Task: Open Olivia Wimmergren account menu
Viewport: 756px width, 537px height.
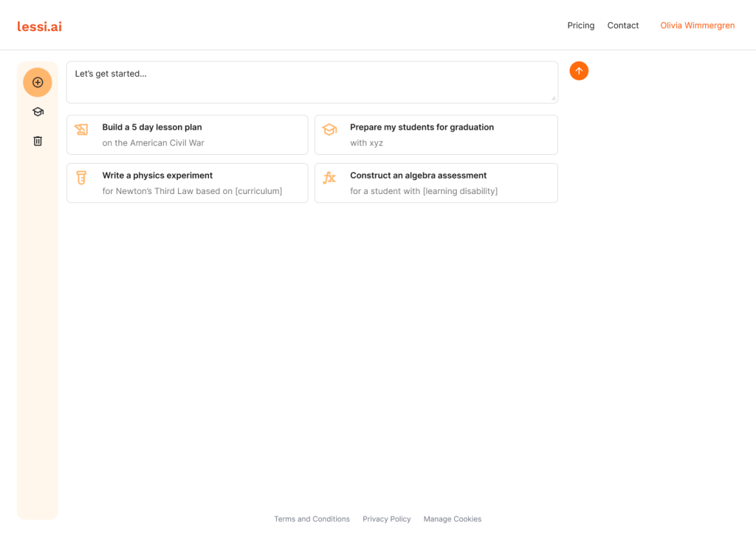Action: (x=697, y=26)
